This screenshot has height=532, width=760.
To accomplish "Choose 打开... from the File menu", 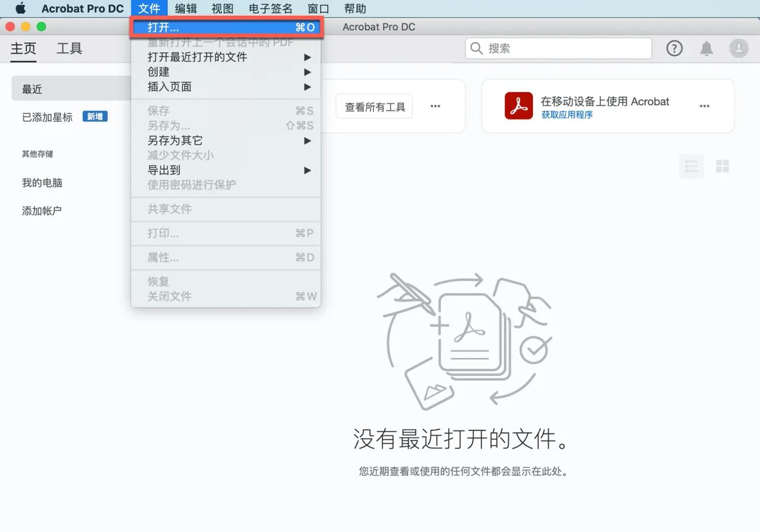I will tap(226, 27).
